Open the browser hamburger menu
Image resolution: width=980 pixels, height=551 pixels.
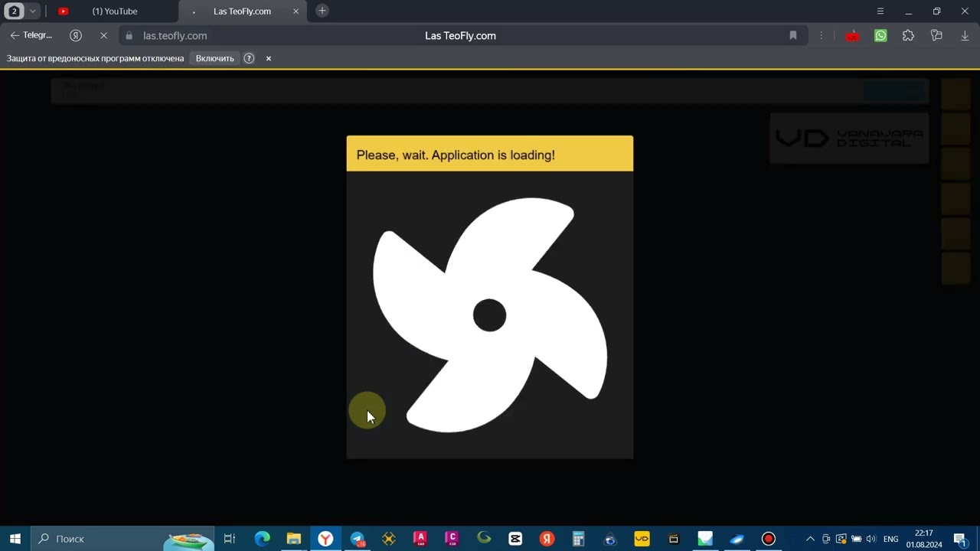click(x=880, y=11)
